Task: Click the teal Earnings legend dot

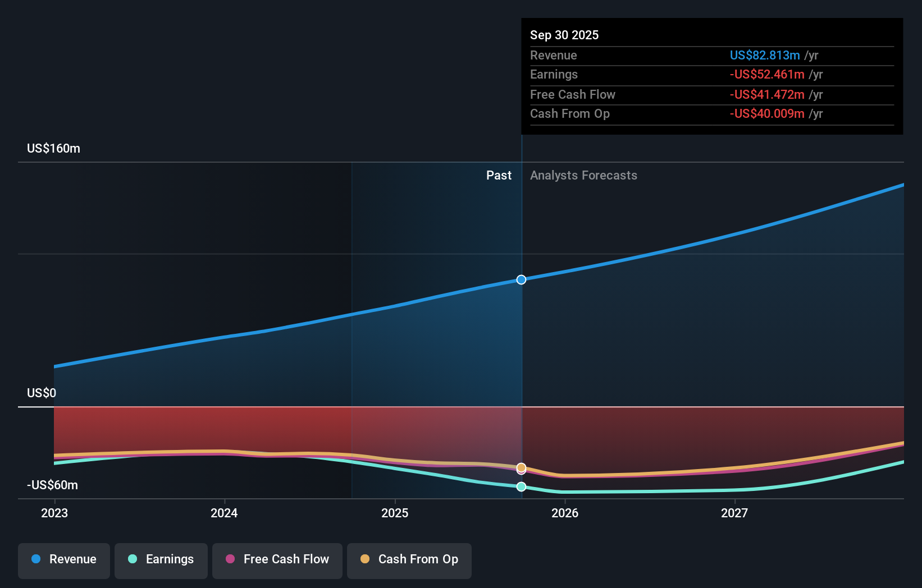Action: pos(133,559)
